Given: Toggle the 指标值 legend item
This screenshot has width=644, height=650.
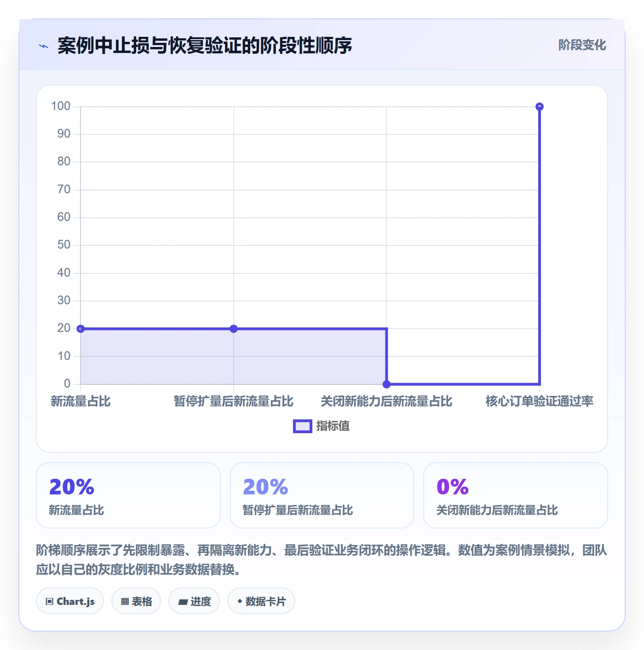Looking at the screenshot, I should coord(322,426).
